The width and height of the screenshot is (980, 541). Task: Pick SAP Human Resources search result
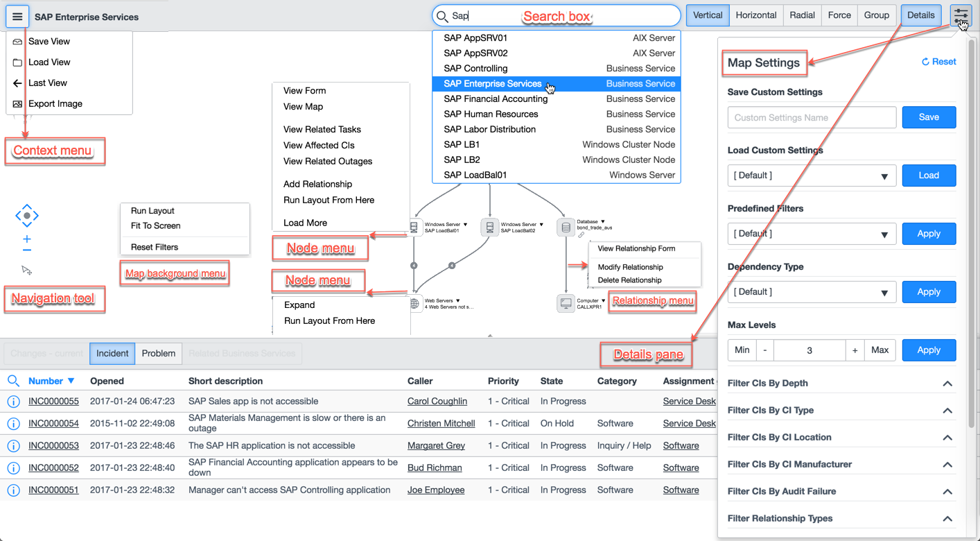557,114
